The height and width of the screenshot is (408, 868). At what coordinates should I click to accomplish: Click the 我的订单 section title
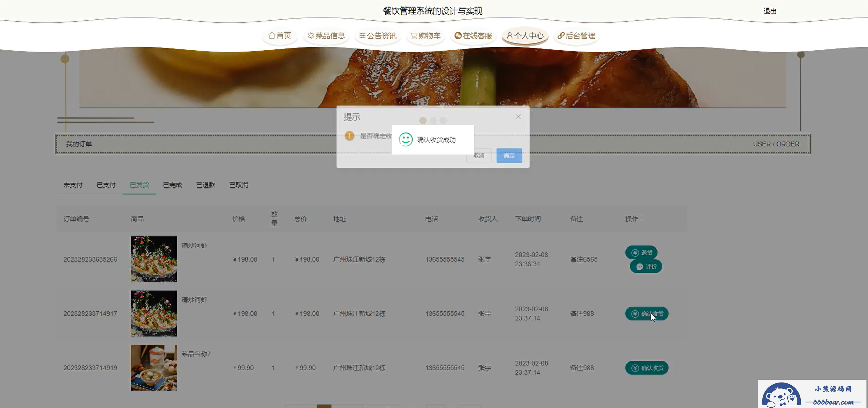point(79,144)
